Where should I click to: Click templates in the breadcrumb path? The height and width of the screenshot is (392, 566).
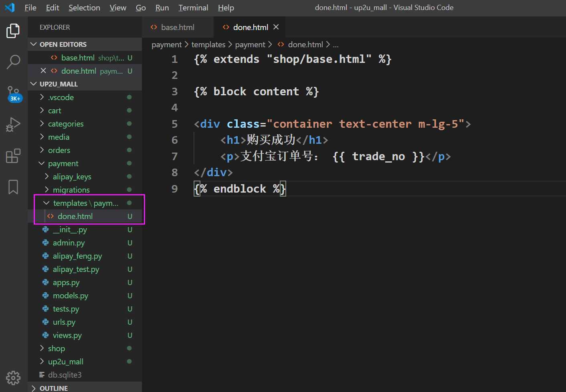tap(208, 44)
